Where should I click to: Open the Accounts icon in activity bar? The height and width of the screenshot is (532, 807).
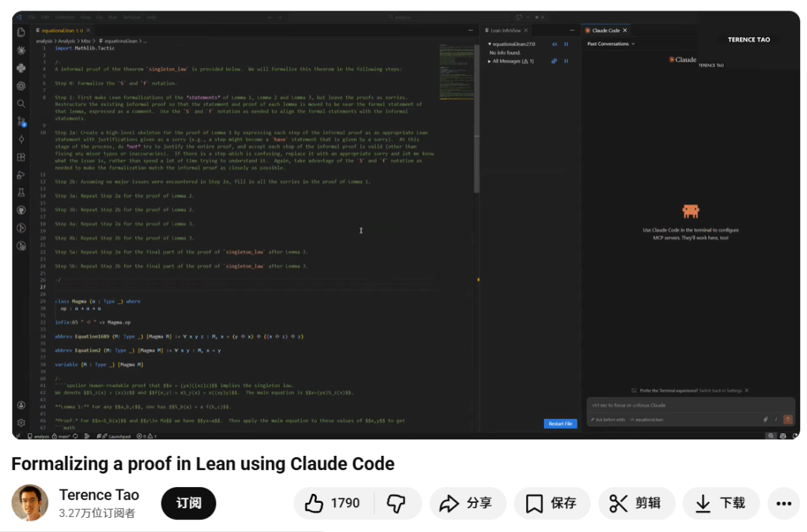(21, 406)
